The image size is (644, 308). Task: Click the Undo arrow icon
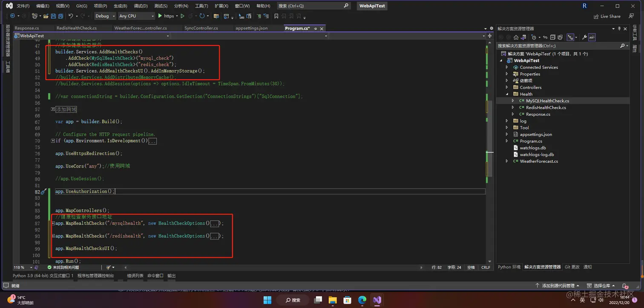71,16
